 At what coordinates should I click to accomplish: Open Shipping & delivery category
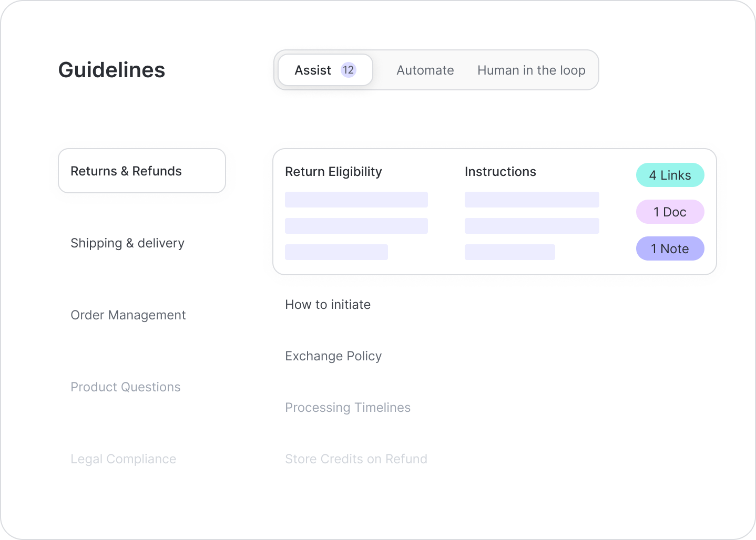[127, 243]
